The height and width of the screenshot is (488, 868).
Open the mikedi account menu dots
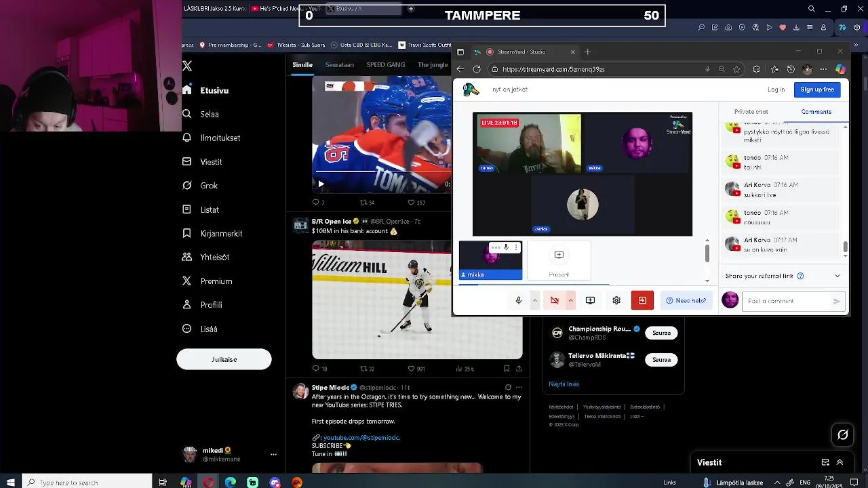273,455
